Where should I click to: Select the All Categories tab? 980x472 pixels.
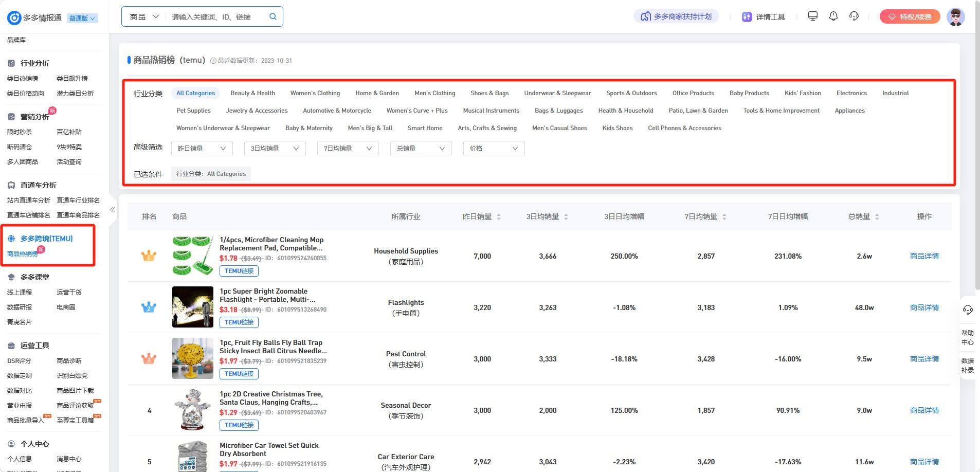coord(195,93)
